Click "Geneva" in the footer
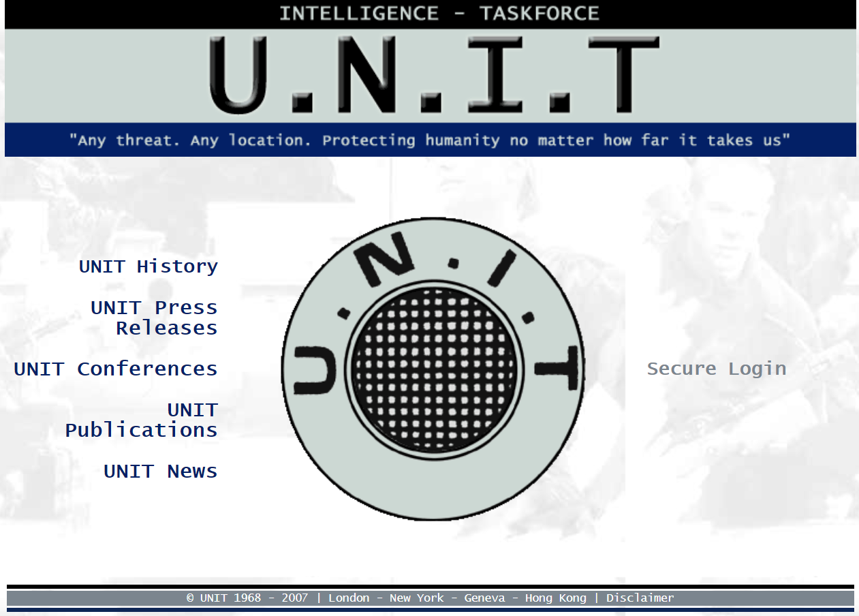This screenshot has width=859, height=616. point(484,598)
